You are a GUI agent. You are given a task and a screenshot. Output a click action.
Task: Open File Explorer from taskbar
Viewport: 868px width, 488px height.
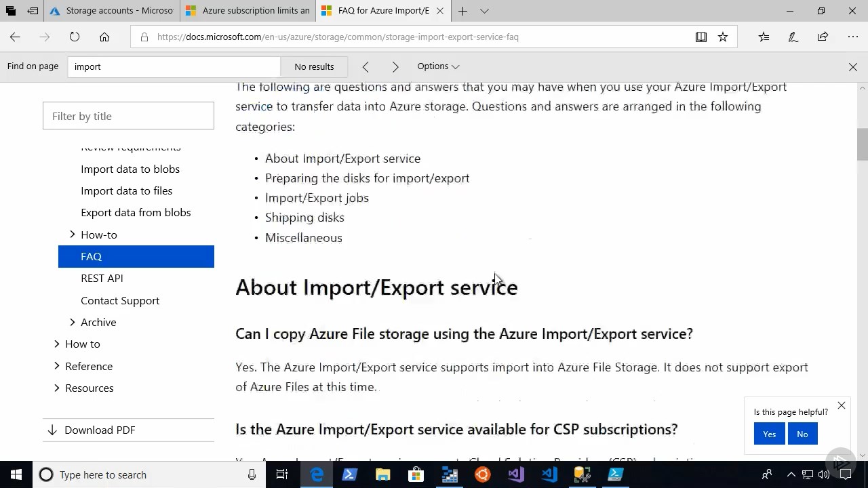pos(383,474)
